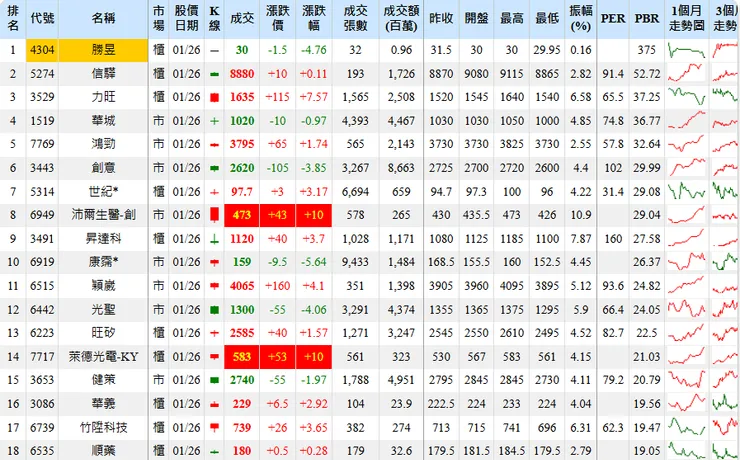Open stock link 竹陞科技
Screen dimensions: 740x460
(103, 427)
